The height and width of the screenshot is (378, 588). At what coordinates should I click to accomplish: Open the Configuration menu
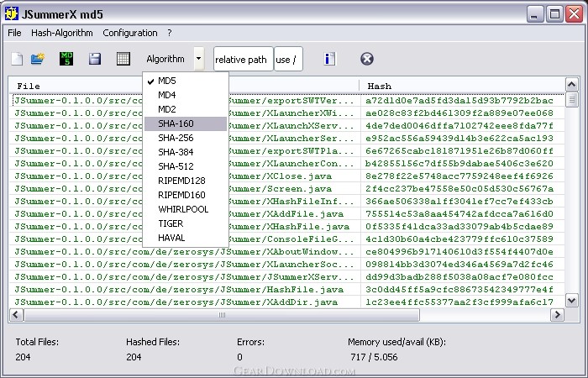coord(130,33)
